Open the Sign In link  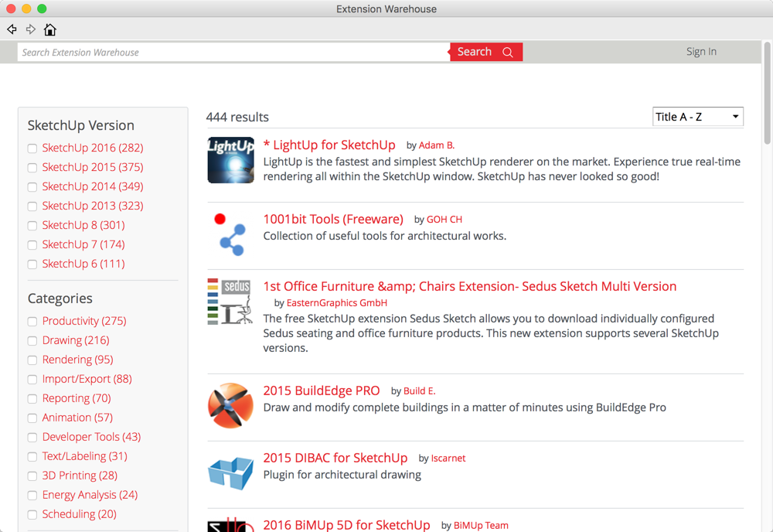701,52
